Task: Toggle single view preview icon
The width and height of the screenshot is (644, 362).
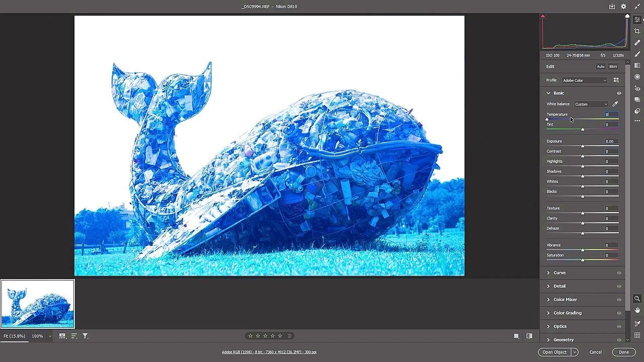Action: [516, 336]
